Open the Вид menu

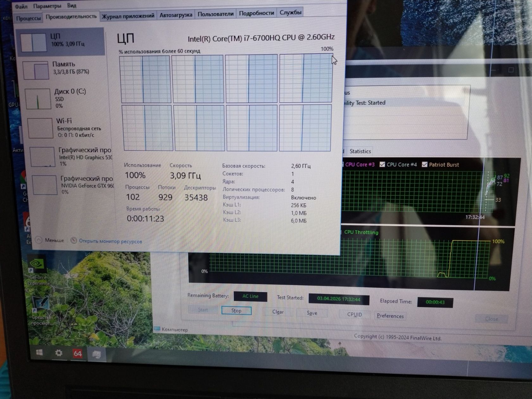(x=72, y=5)
